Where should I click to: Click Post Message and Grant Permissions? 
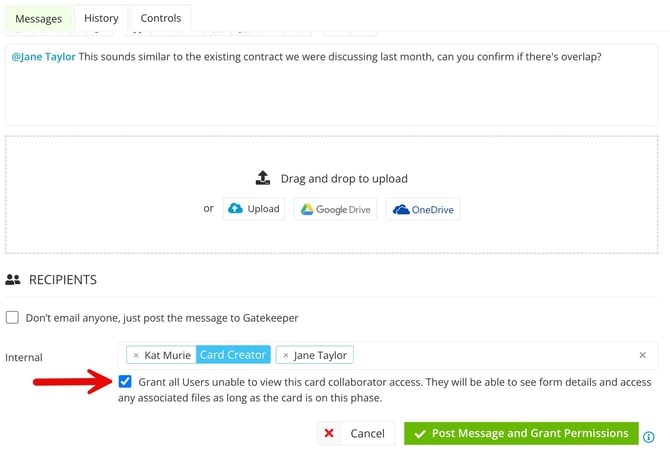click(x=520, y=433)
